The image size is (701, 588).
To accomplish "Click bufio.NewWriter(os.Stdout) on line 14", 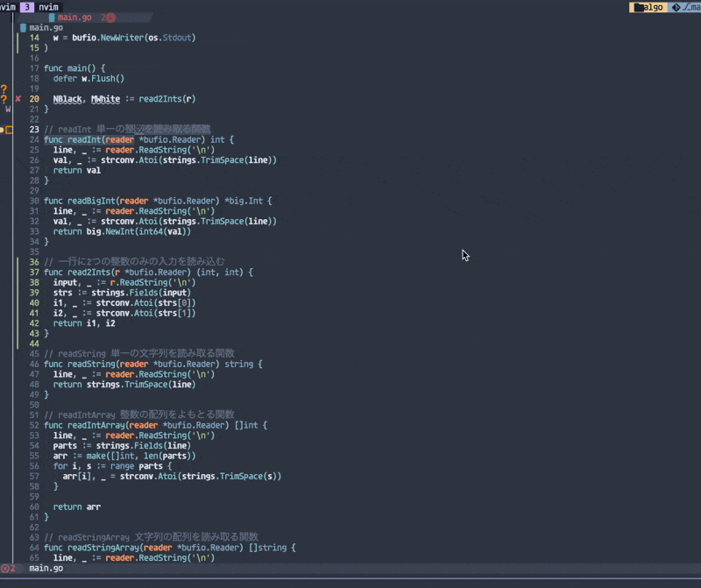I will 134,38.
